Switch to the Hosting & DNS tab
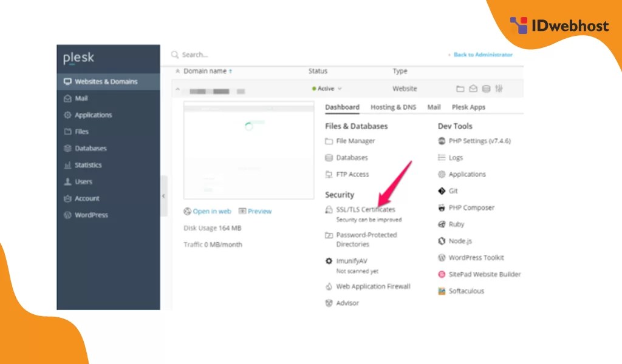This screenshot has width=622, height=364. click(393, 107)
